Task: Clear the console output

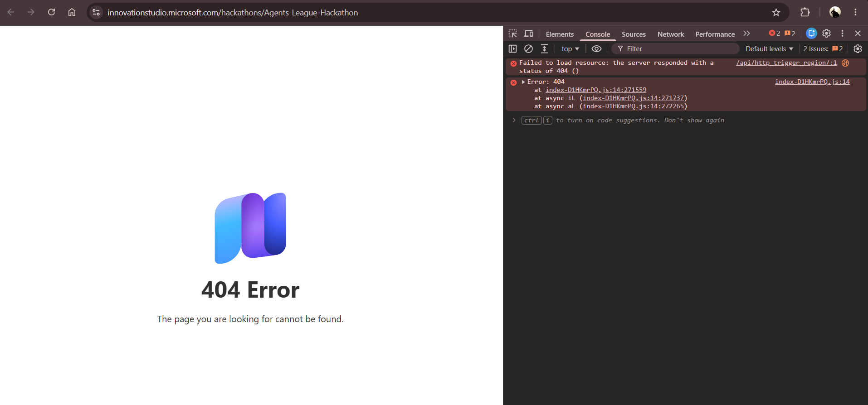Action: click(x=528, y=48)
